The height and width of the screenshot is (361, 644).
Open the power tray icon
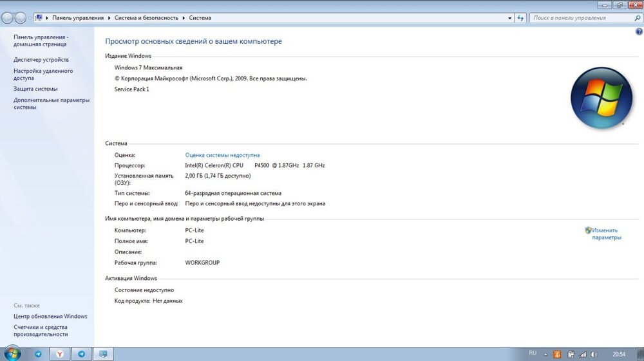(x=571, y=355)
